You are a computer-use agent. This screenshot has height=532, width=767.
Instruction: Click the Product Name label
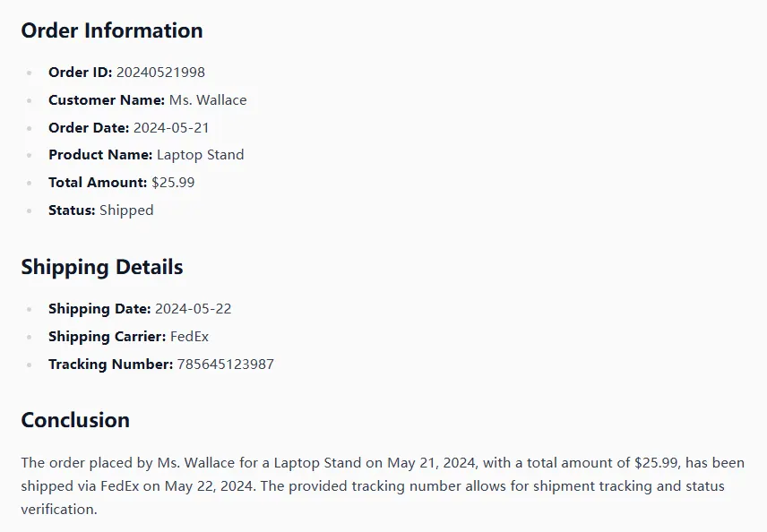(x=100, y=155)
